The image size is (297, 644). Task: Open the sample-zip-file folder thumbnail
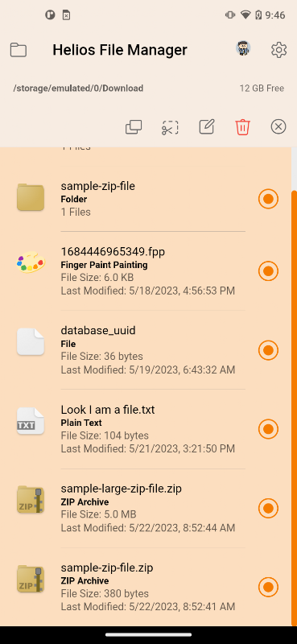pyautogui.click(x=31, y=197)
